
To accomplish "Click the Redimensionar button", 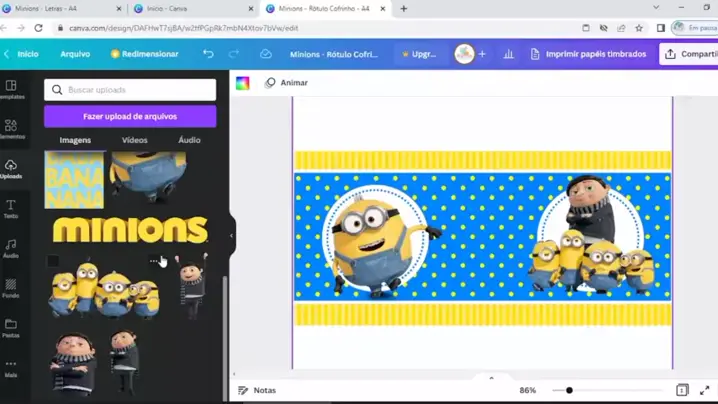I will click(144, 54).
